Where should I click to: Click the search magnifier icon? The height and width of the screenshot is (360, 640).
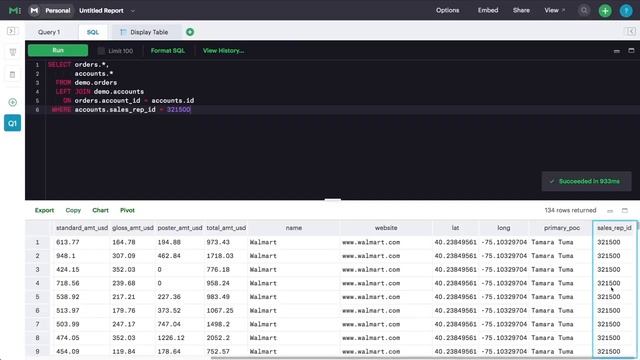[x=584, y=11]
